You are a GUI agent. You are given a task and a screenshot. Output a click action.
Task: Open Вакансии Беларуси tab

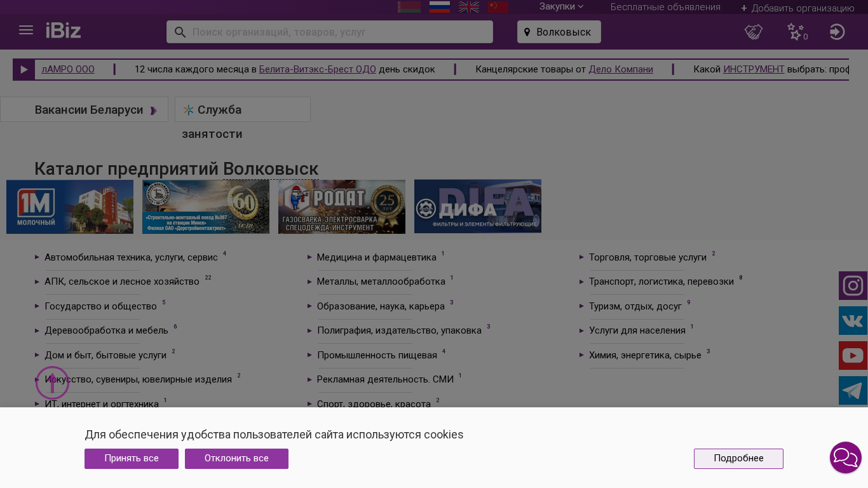click(x=89, y=110)
